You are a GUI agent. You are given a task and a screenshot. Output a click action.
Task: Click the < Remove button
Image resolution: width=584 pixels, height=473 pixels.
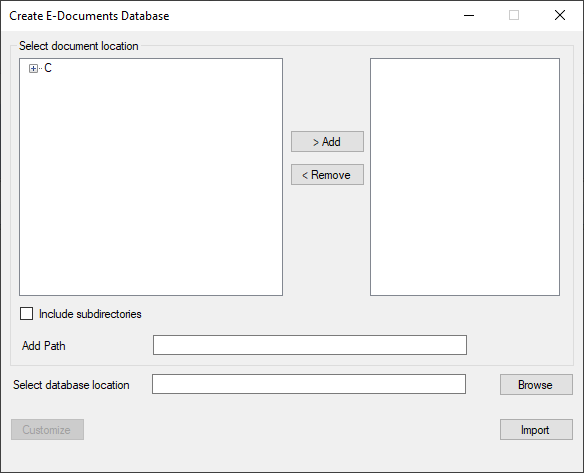[327, 175]
